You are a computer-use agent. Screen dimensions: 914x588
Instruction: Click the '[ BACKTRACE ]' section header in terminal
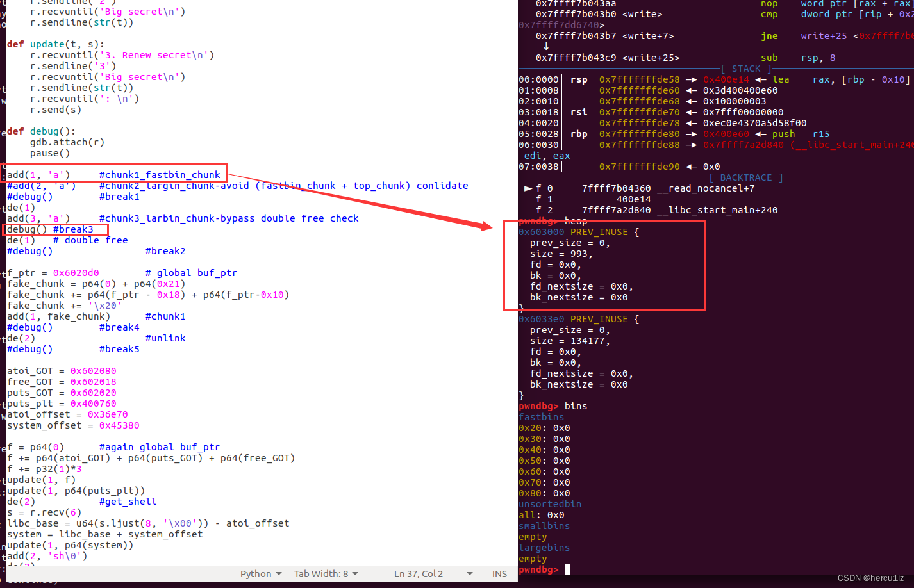[x=746, y=177]
